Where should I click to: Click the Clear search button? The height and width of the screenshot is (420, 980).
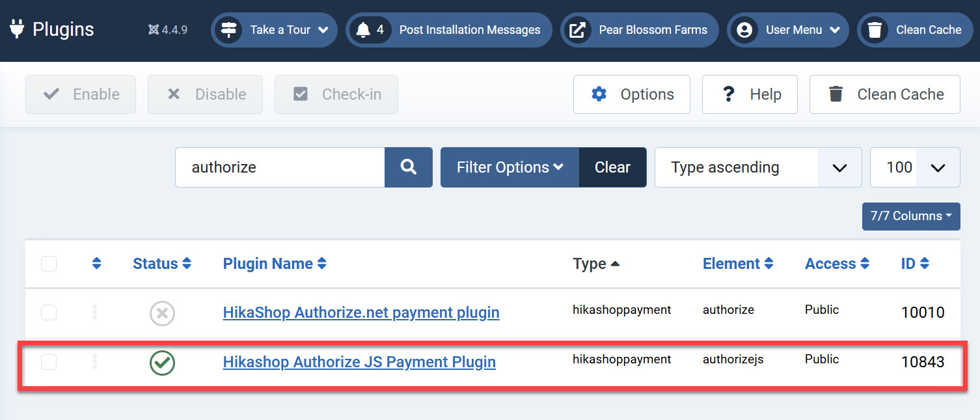point(612,167)
